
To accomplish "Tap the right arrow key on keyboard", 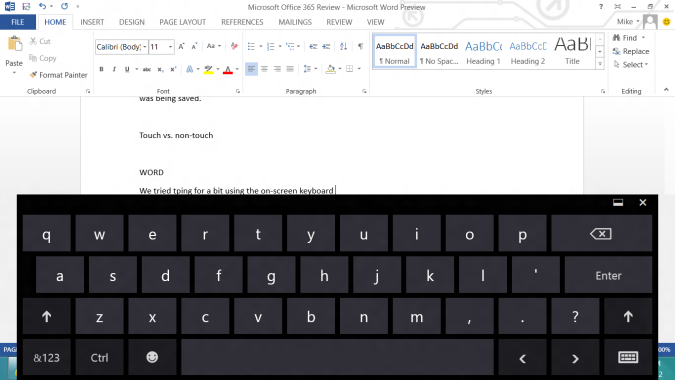I will pyautogui.click(x=575, y=358).
